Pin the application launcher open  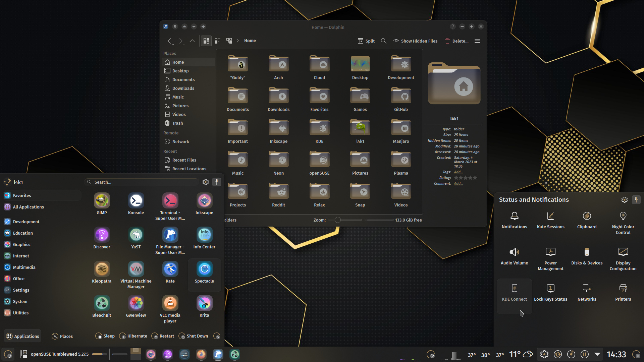[x=217, y=182]
